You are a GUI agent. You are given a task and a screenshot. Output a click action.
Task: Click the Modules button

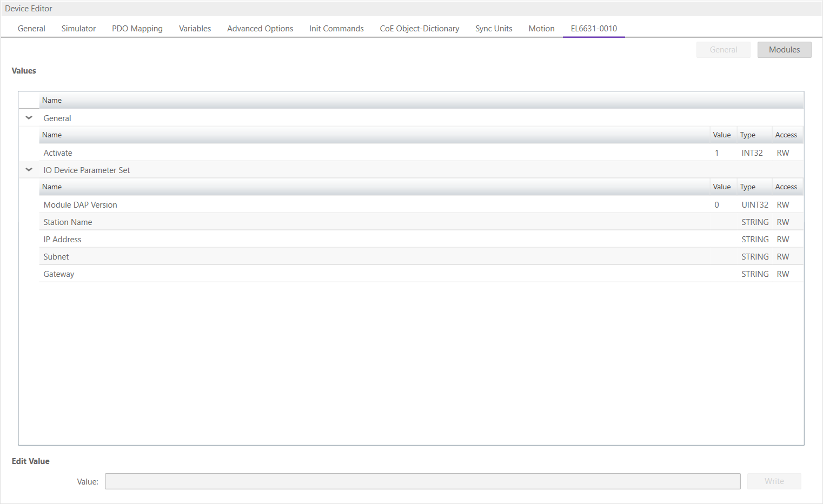[x=784, y=50]
